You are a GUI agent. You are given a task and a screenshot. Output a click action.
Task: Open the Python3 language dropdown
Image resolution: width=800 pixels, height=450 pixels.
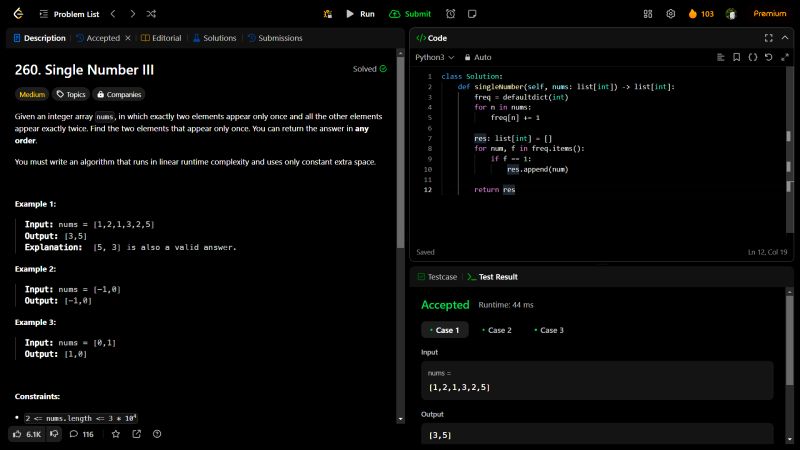435,57
